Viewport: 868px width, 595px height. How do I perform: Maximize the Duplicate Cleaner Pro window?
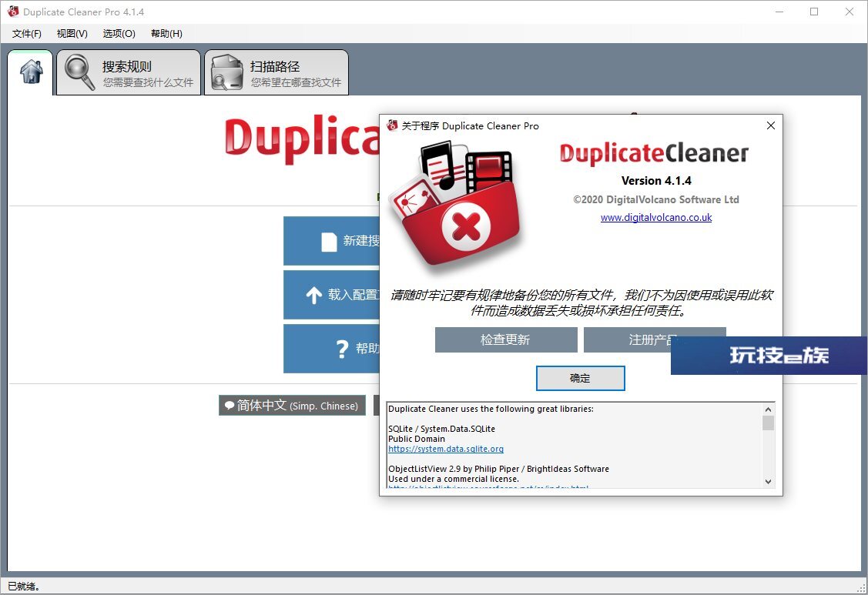814,12
